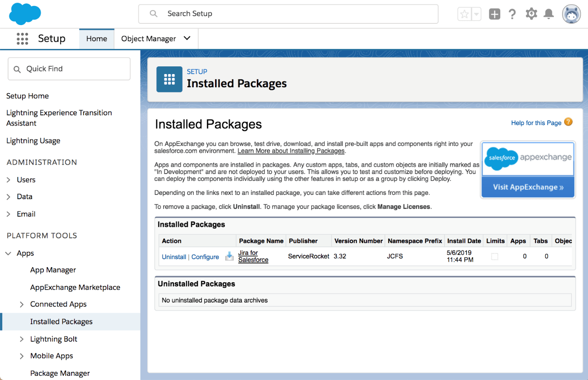Click the Uninstall link
The image size is (588, 380).
tap(174, 257)
